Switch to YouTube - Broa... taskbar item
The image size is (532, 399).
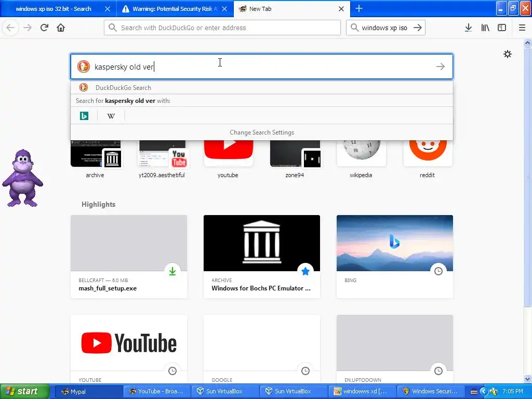tap(156, 391)
